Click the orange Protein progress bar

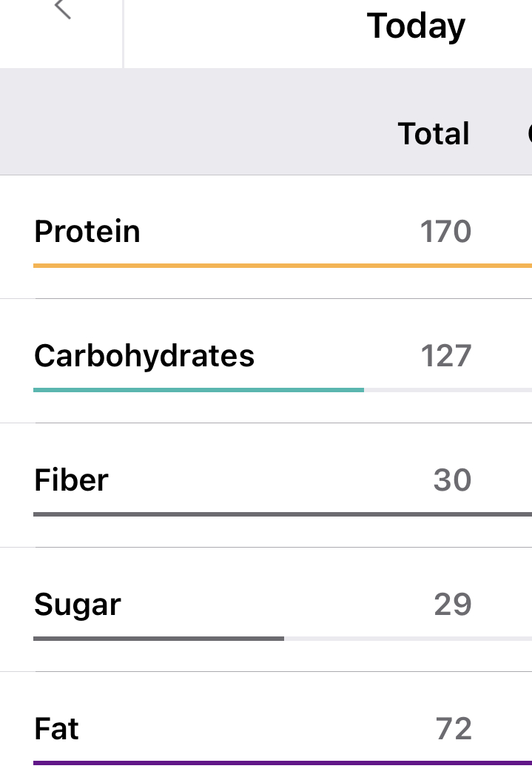[x=281, y=265]
